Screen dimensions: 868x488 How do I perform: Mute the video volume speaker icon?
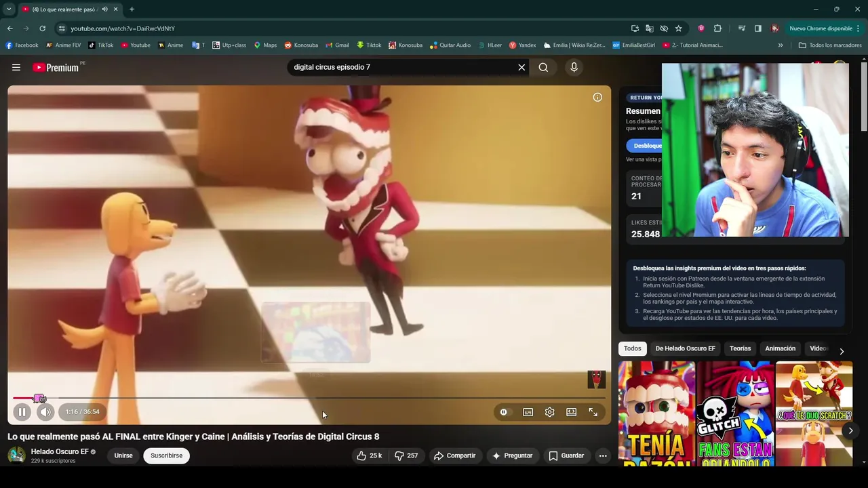point(45,411)
